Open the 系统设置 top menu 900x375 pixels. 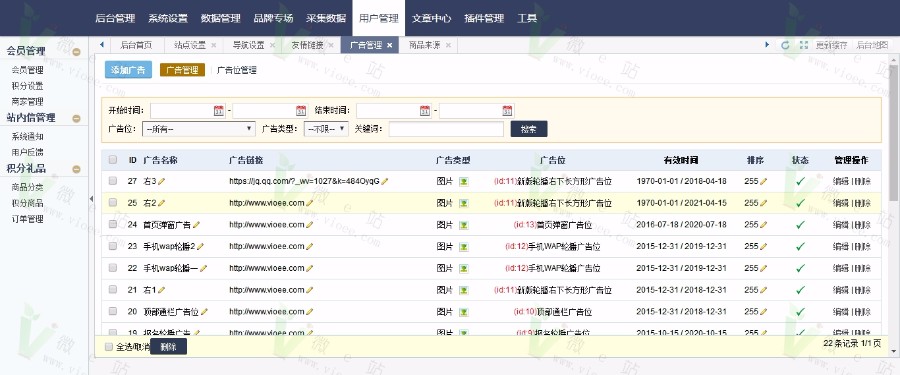tap(168, 18)
